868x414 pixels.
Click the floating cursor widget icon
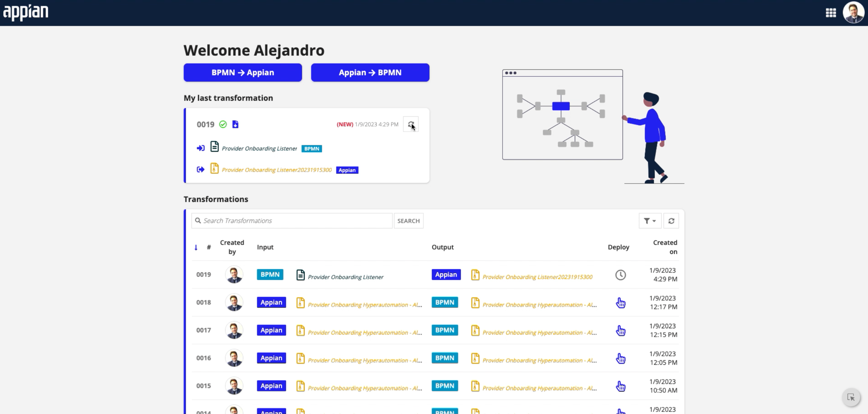point(851,398)
